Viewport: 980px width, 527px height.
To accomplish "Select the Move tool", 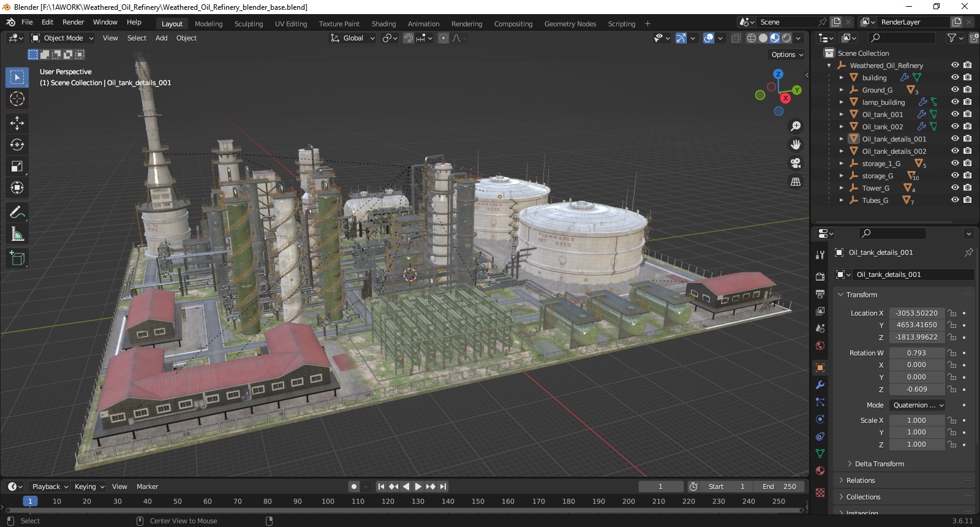I will pos(17,123).
